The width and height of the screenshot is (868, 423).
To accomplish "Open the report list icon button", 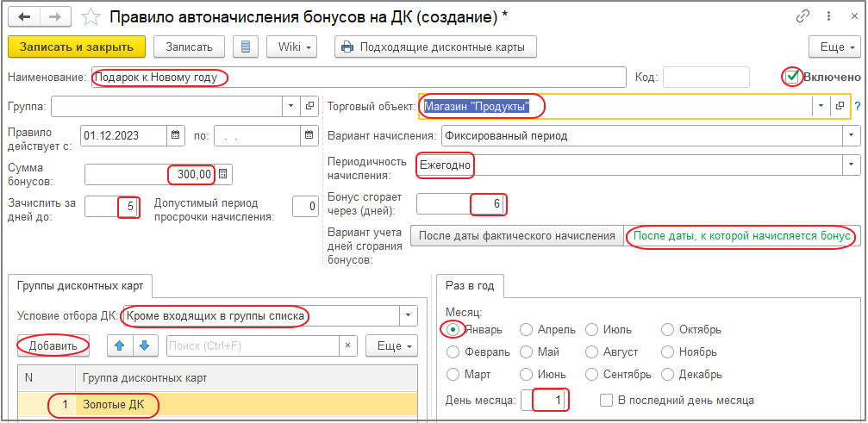I will click(247, 47).
